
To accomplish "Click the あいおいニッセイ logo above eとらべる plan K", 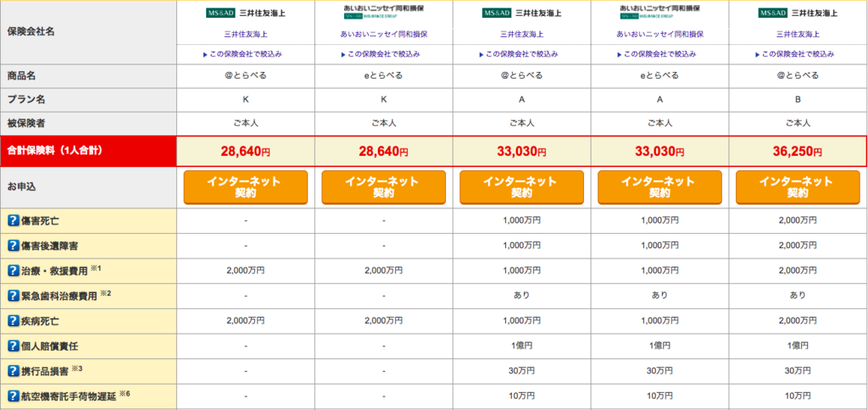I will coord(384,12).
